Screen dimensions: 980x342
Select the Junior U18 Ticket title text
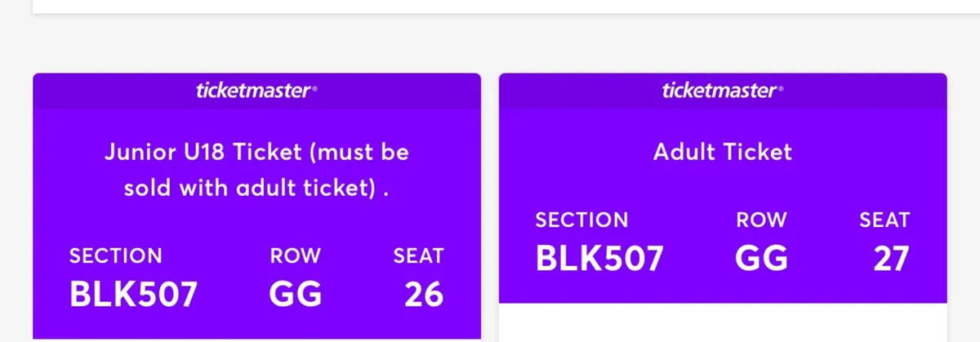(x=256, y=170)
